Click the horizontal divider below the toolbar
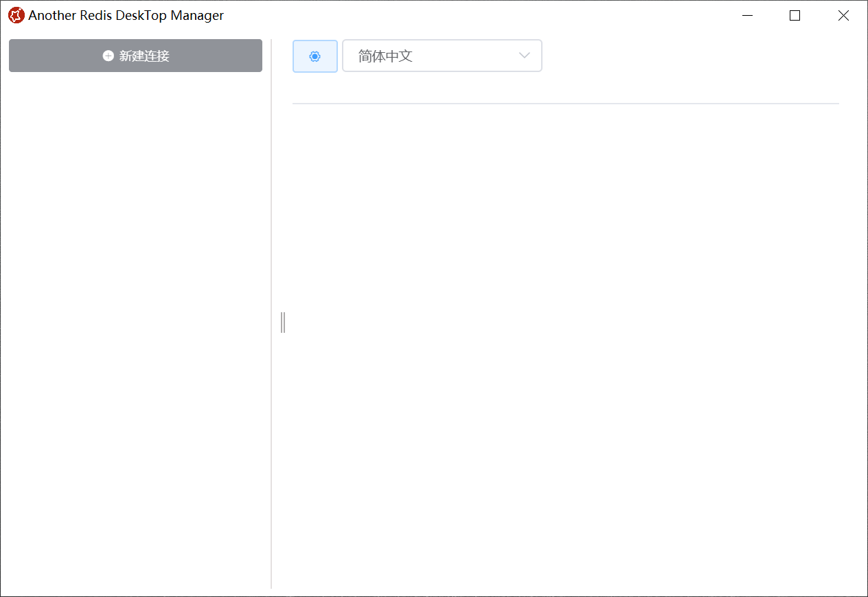The width and height of the screenshot is (868, 597). tap(564, 104)
